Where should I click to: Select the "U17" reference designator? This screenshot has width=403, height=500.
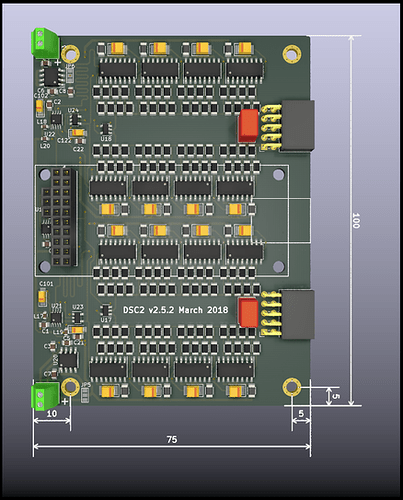(106, 320)
